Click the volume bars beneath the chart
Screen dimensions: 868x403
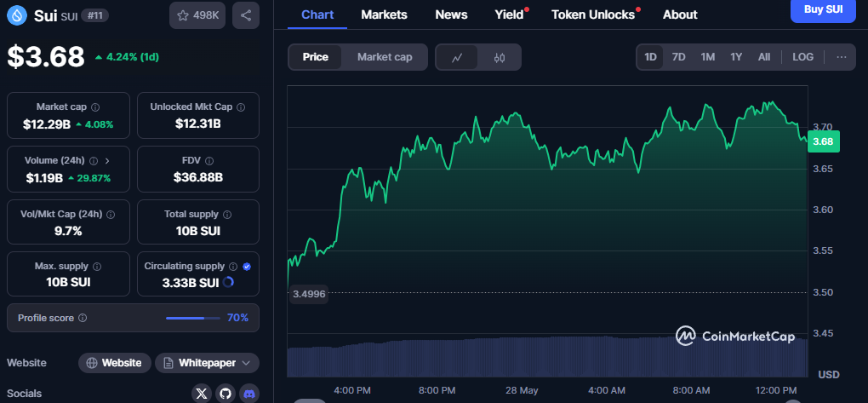pos(547,356)
